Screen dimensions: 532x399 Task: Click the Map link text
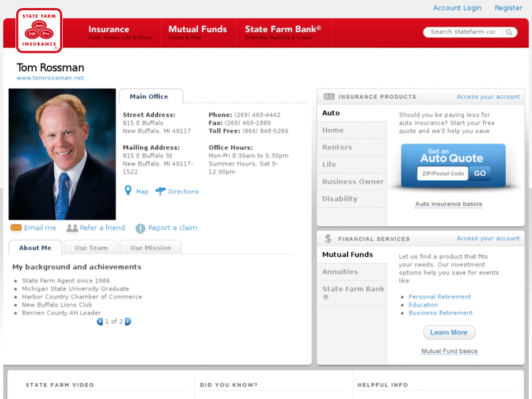click(142, 192)
